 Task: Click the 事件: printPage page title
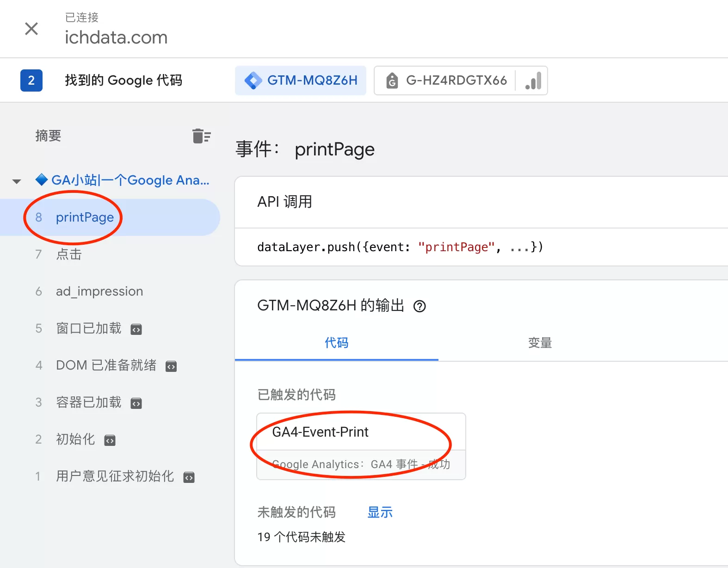click(x=305, y=149)
